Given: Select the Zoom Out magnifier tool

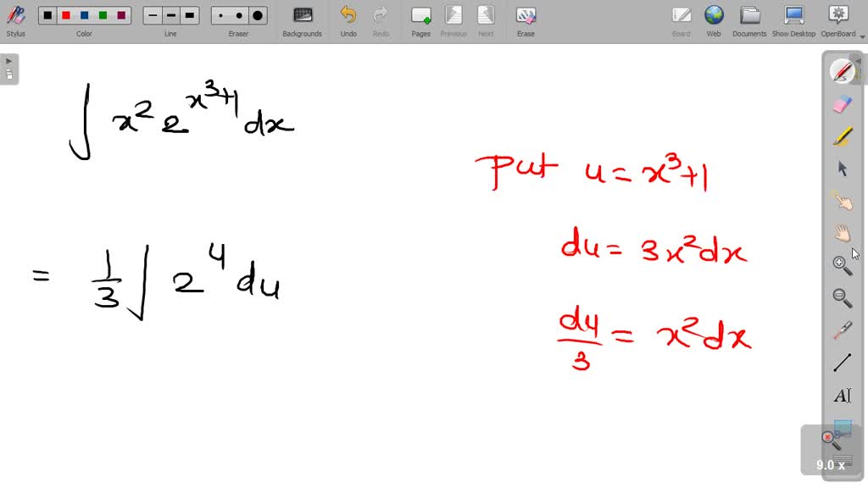Looking at the screenshot, I should [x=841, y=297].
